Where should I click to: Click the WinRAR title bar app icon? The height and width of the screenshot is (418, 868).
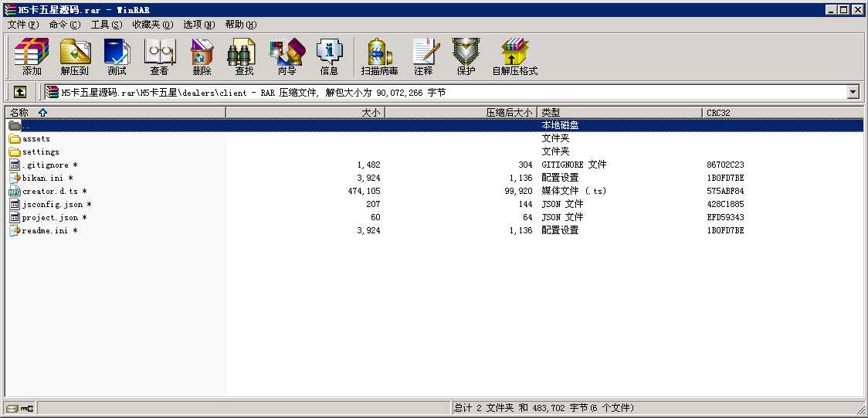tap(9, 10)
